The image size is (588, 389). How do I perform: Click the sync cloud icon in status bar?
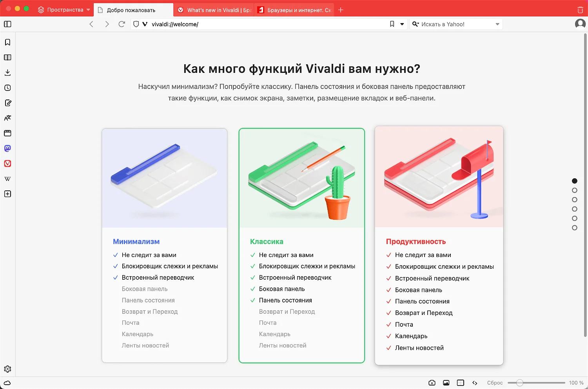point(7,383)
